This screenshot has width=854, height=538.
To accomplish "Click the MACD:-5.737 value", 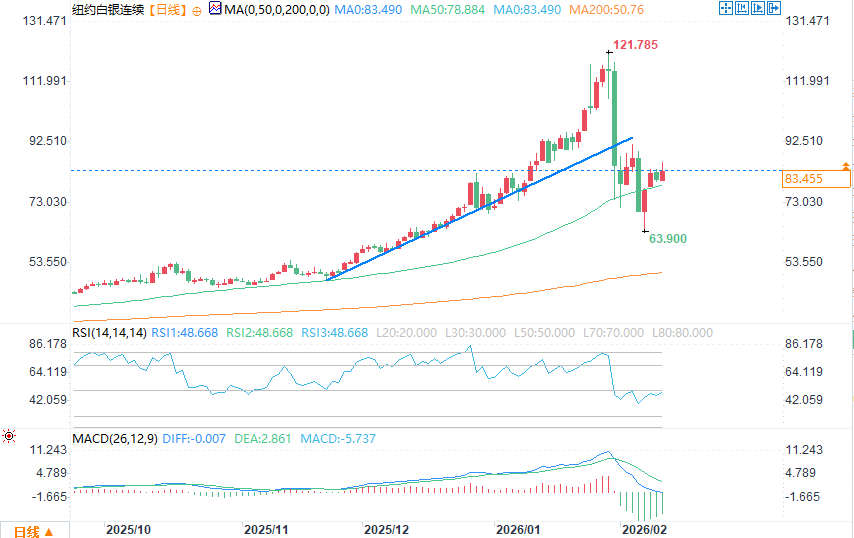I will pos(338,438).
